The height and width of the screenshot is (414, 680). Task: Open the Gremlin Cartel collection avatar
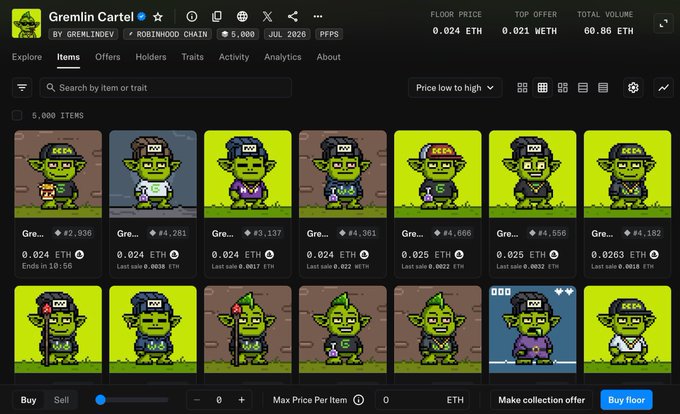(26, 23)
